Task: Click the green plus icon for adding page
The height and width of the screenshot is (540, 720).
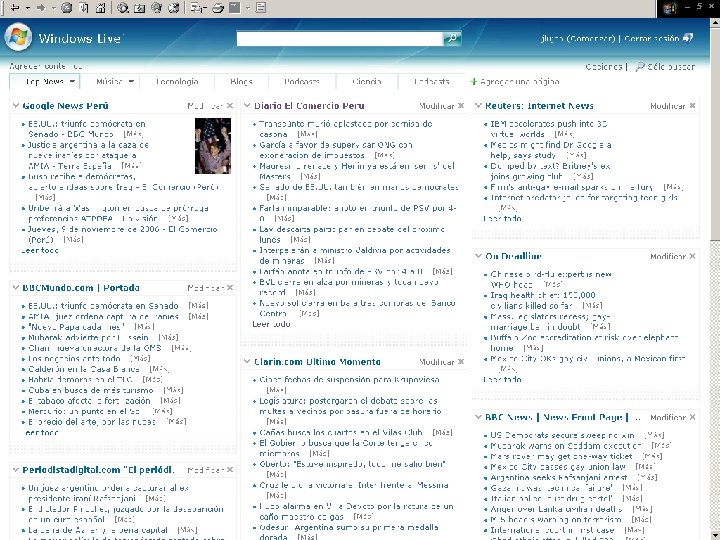Action: click(x=474, y=82)
